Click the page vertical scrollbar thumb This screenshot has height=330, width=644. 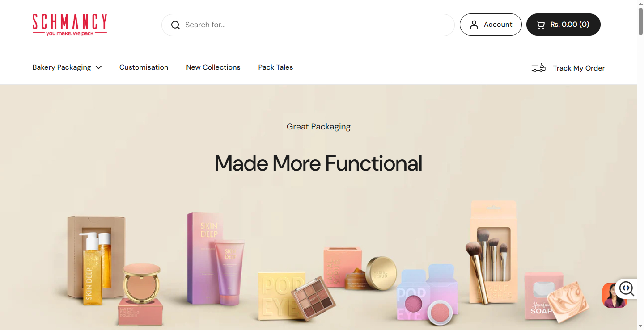click(x=641, y=20)
